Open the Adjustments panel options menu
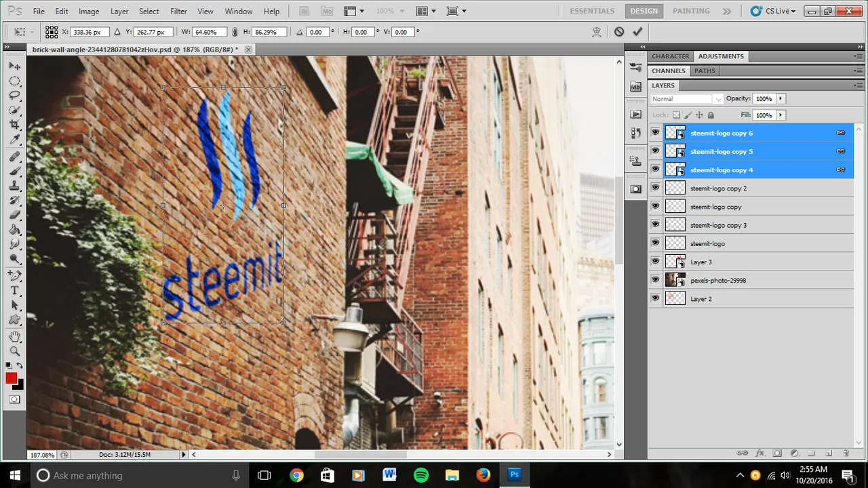The height and width of the screenshot is (488, 868). [858, 56]
